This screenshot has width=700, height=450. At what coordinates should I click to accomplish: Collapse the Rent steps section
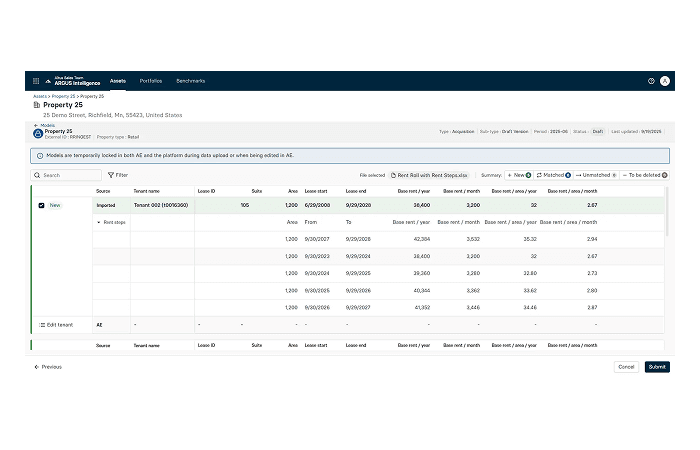98,222
